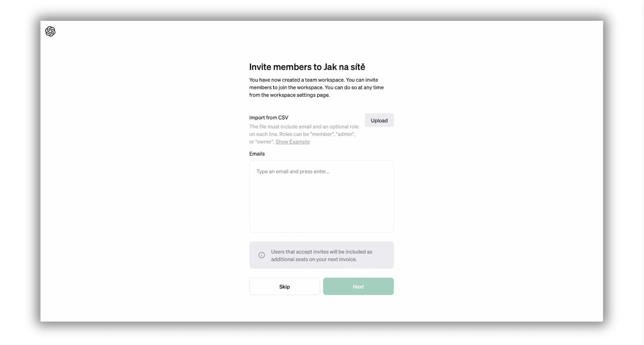
Task: Skip inviting members
Action: click(285, 287)
